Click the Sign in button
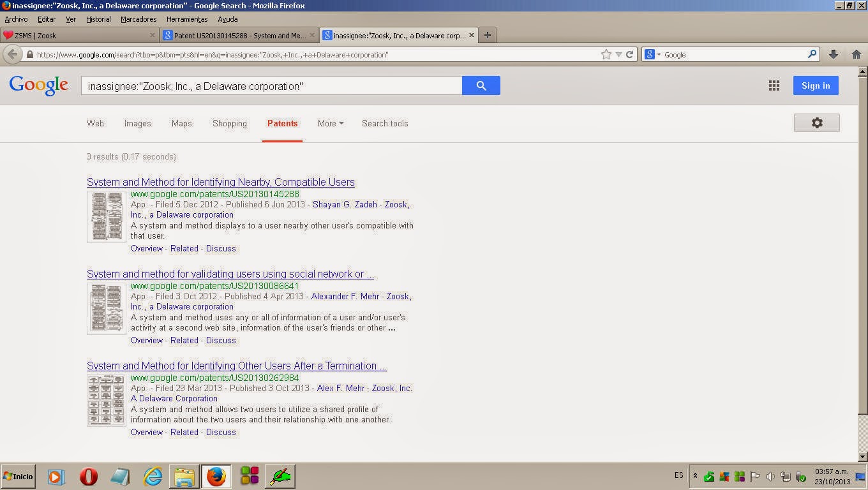Screen dimensions: 868x490 (x=816, y=85)
